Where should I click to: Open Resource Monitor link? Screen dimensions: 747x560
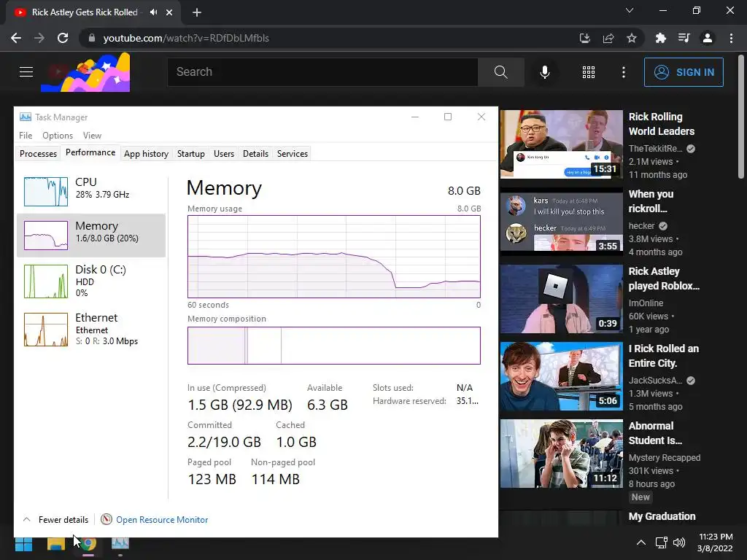162,519
